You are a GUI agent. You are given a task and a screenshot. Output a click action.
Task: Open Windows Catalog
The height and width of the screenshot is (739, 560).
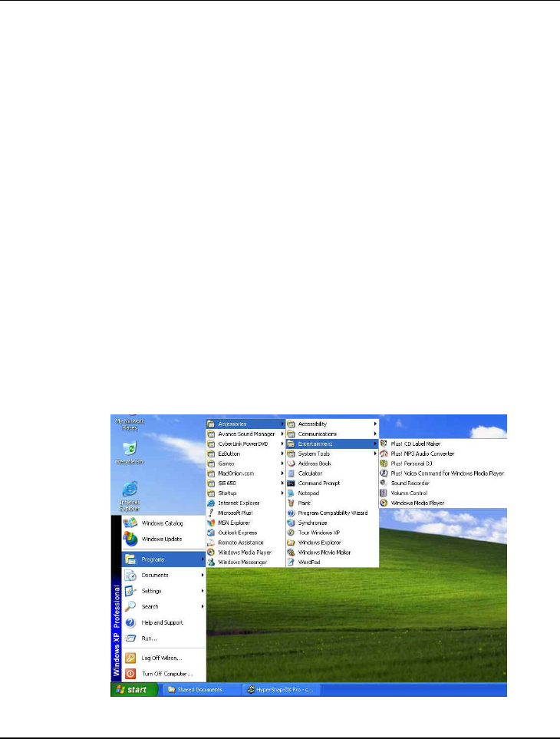pyautogui.click(x=164, y=523)
